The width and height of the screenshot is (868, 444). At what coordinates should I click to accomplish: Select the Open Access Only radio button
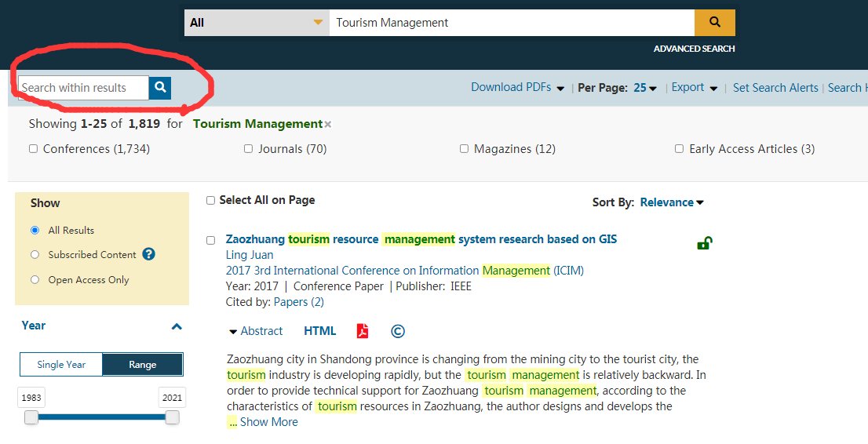[x=35, y=279]
